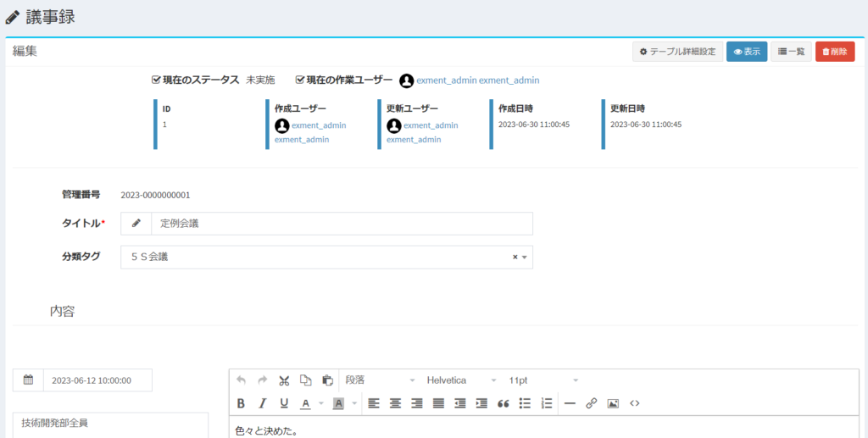Toggle Italic formatting
The width and height of the screenshot is (868, 438).
tap(263, 404)
